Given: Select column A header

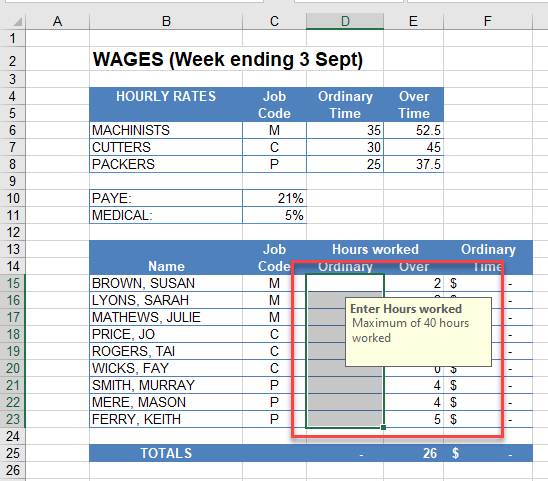Looking at the screenshot, I should click(x=57, y=21).
